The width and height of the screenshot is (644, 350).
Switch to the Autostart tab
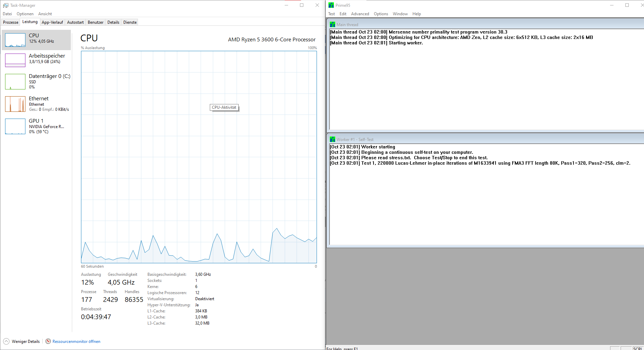pyautogui.click(x=75, y=22)
